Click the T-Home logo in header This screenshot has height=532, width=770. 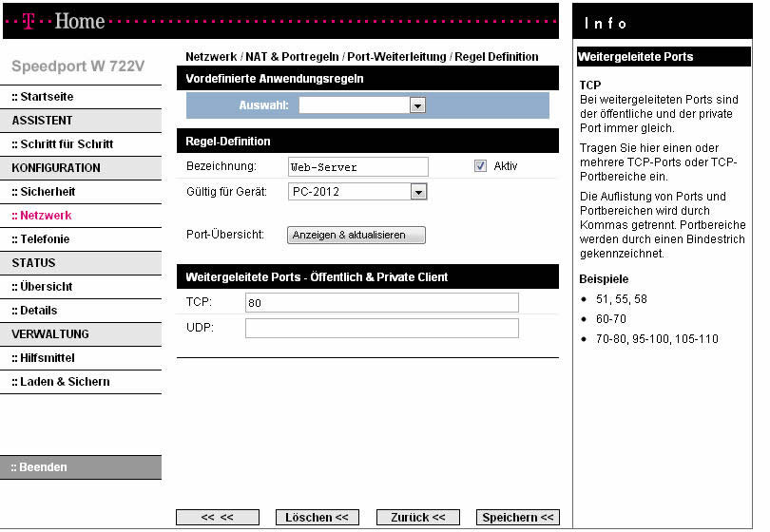(x=65, y=21)
